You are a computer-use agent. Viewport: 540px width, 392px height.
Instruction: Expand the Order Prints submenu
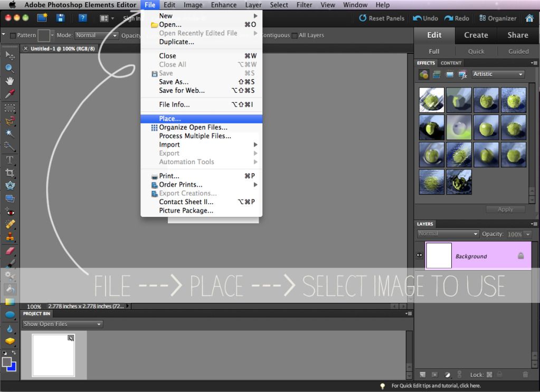[202, 185]
